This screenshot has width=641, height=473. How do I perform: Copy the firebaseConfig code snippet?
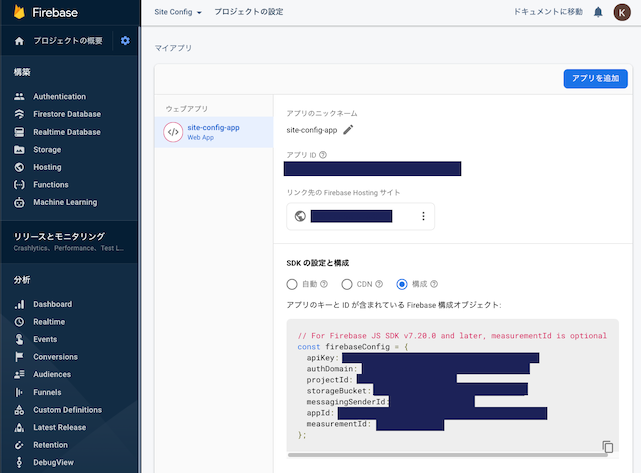tap(607, 446)
